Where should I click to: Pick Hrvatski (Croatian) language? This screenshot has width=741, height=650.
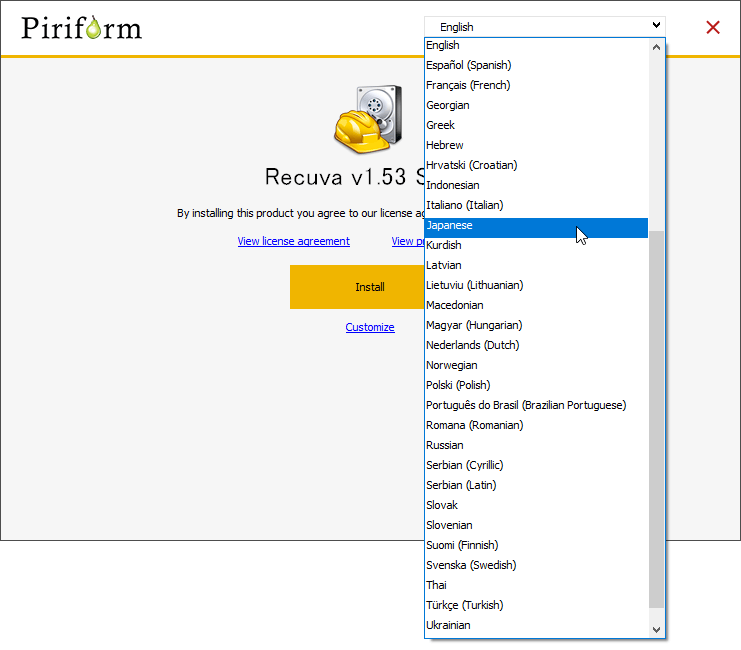(536, 165)
